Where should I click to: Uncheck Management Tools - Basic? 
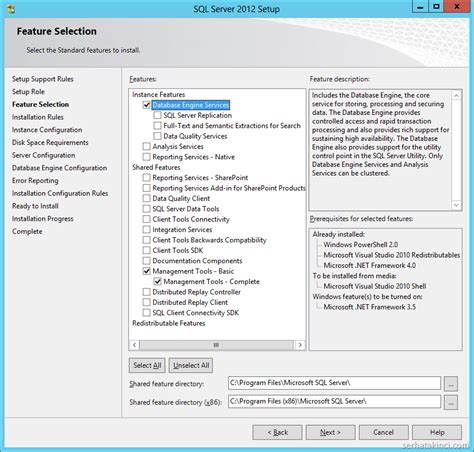coord(146,271)
